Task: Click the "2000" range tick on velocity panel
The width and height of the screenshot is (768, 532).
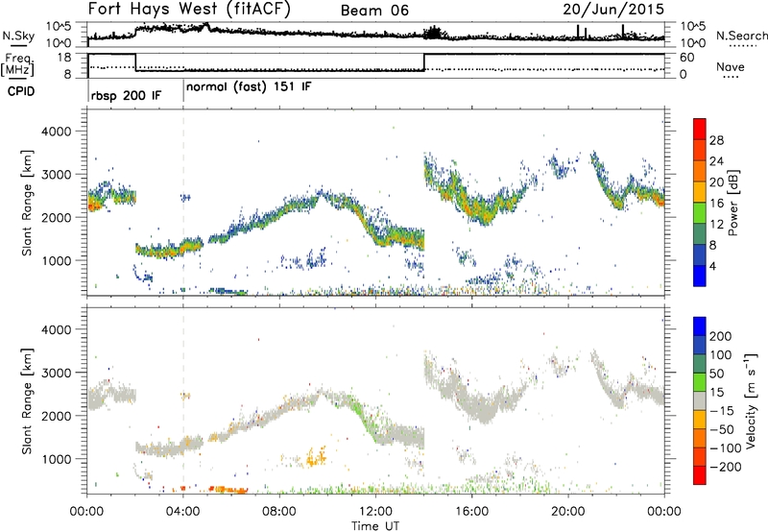Action: pyautogui.click(x=56, y=416)
